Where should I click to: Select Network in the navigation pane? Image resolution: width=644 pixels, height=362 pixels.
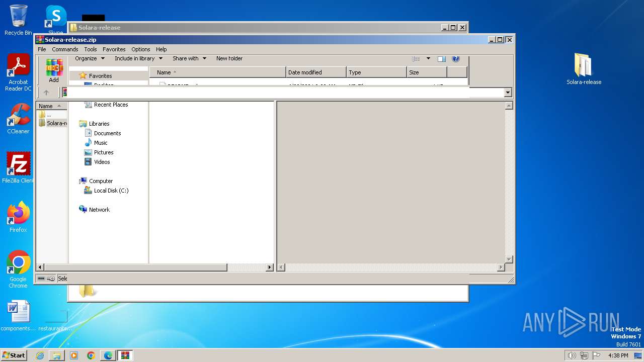point(94,210)
